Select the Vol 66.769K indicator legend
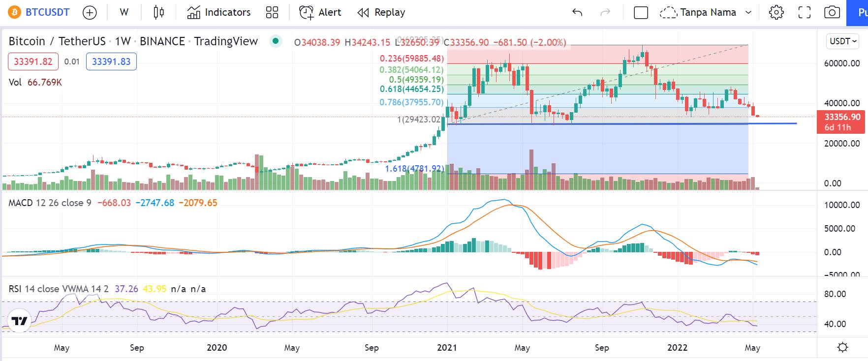This screenshot has height=361, width=868. click(35, 82)
